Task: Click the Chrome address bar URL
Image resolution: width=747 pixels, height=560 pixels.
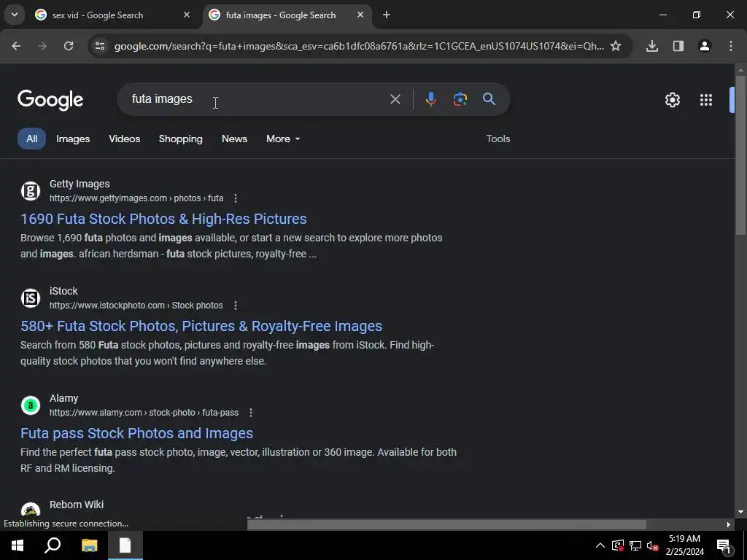Action: (x=359, y=46)
